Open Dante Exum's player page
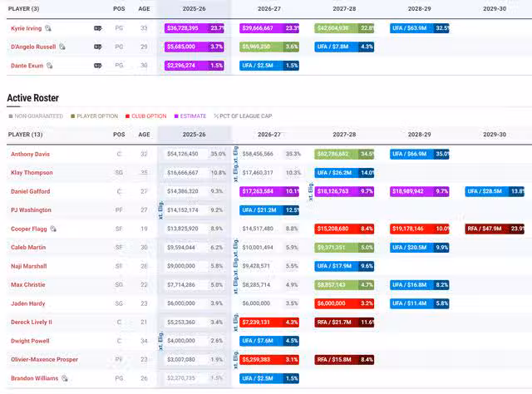Image resolution: width=532 pixels, height=394 pixels. click(x=27, y=66)
